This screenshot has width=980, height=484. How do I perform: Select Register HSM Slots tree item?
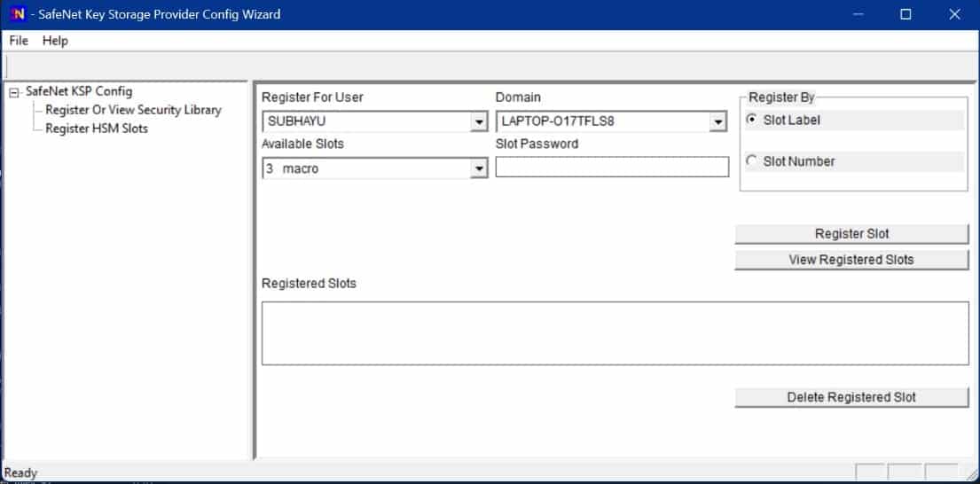coord(97,129)
